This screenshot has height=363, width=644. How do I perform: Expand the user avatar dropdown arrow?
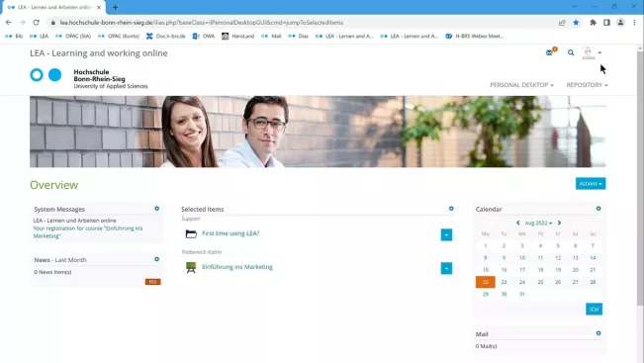[x=599, y=53]
